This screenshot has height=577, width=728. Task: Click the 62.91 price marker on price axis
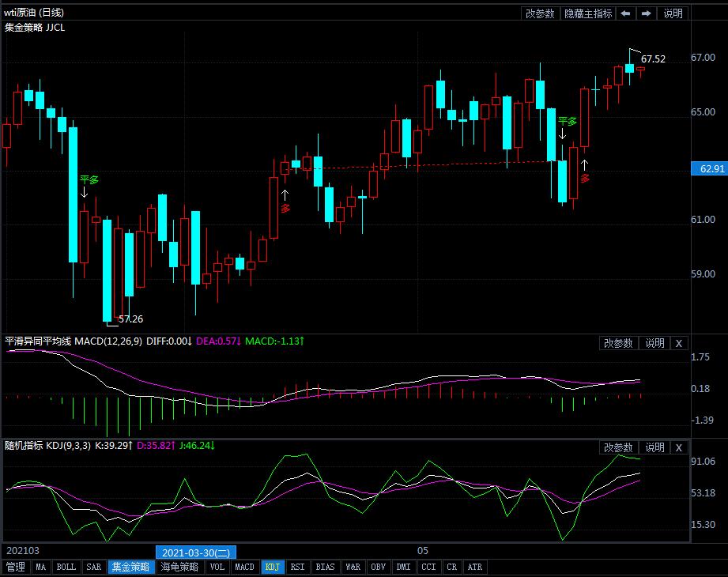707,169
